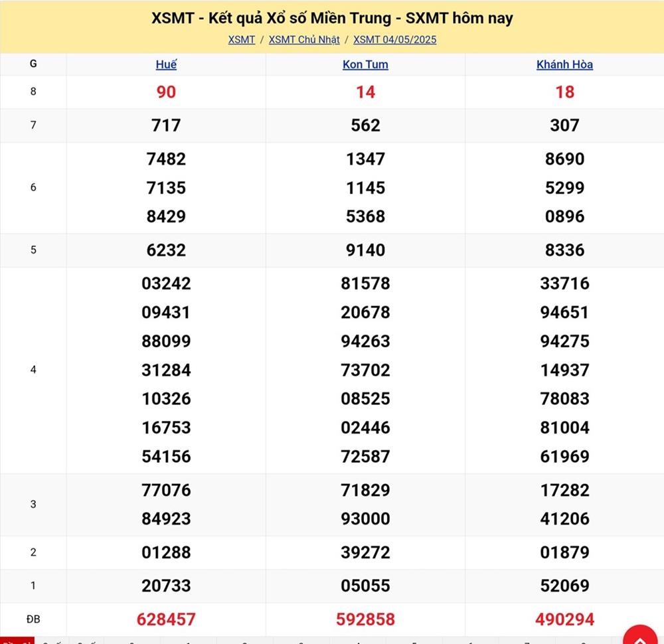664x644 pixels.
Task: Click Kon Tum second prize number 39272
Action: [365, 552]
